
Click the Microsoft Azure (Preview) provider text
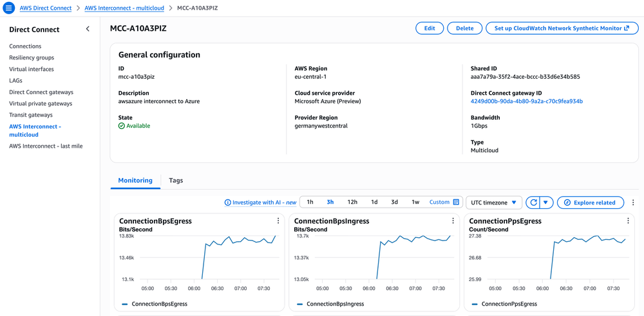(328, 101)
